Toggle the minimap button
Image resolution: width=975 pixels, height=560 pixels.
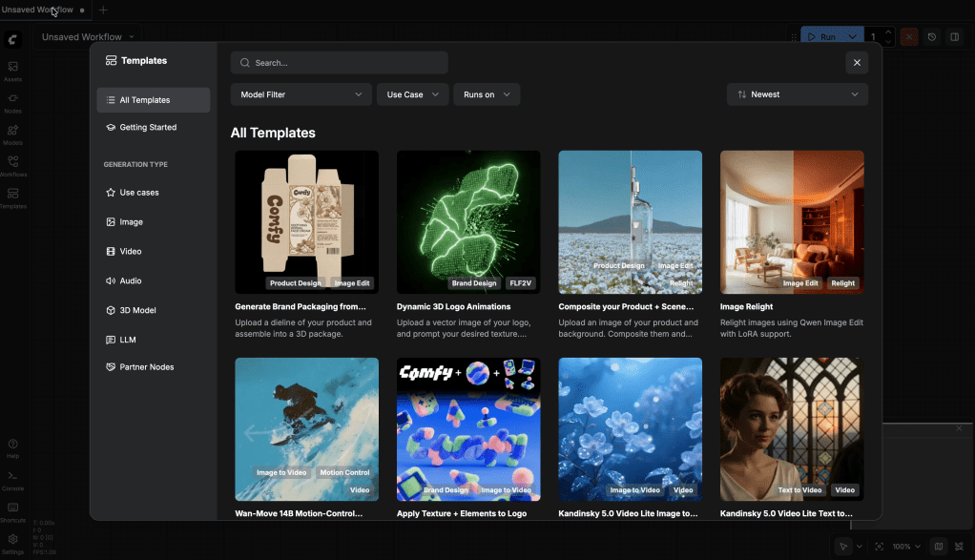[x=939, y=547]
